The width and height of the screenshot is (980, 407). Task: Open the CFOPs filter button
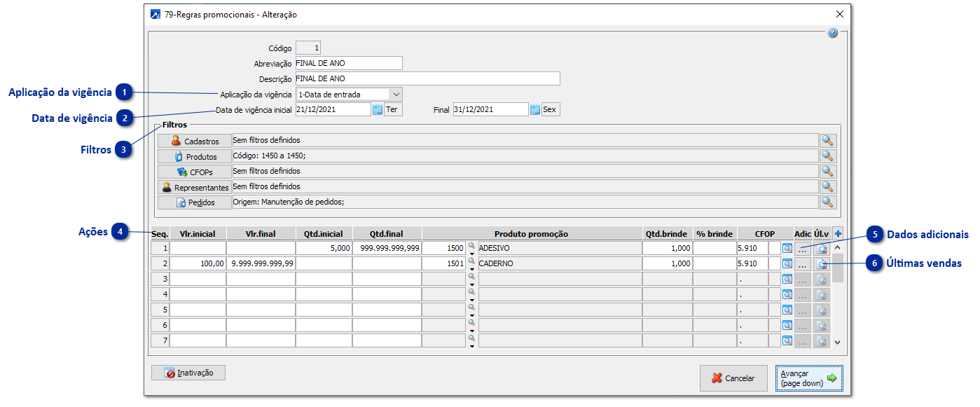point(194,172)
